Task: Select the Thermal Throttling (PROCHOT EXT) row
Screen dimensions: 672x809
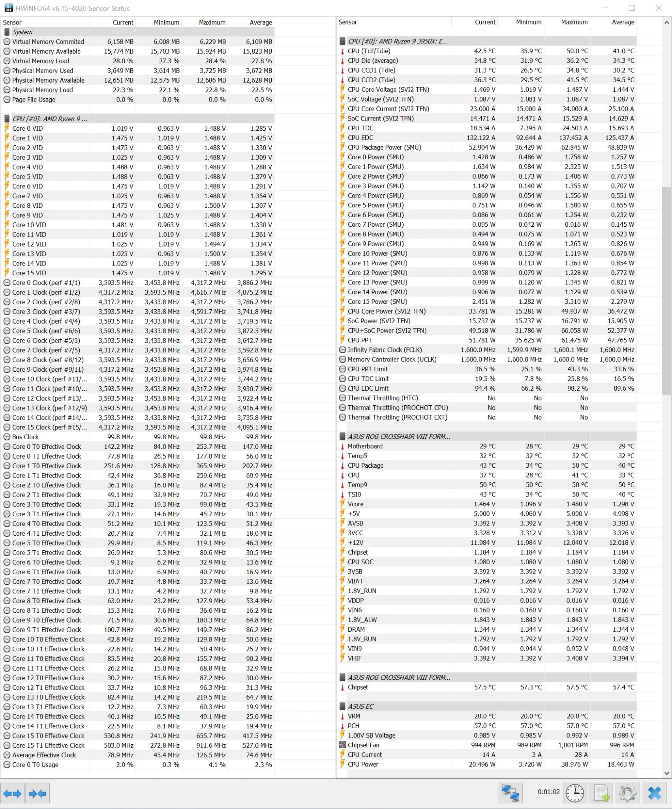Action: (x=487, y=417)
